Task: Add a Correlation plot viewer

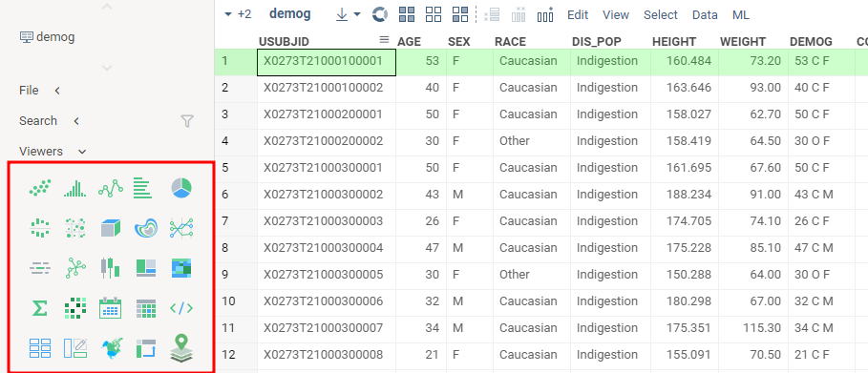Action: [x=74, y=308]
